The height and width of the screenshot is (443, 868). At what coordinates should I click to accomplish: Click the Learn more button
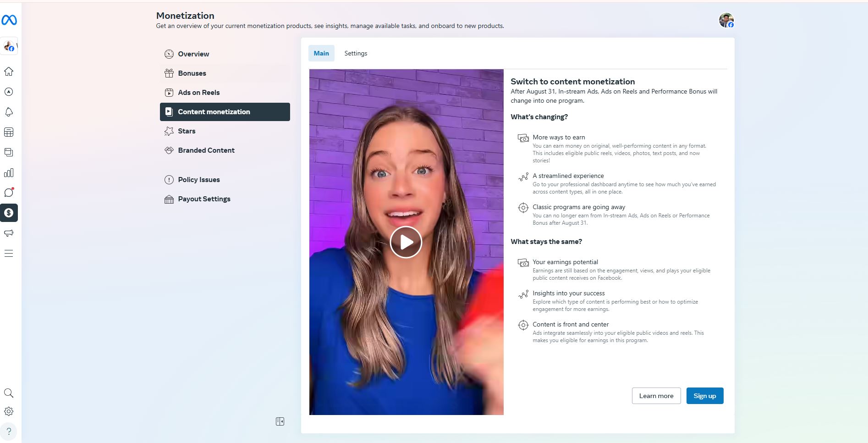[x=656, y=396]
